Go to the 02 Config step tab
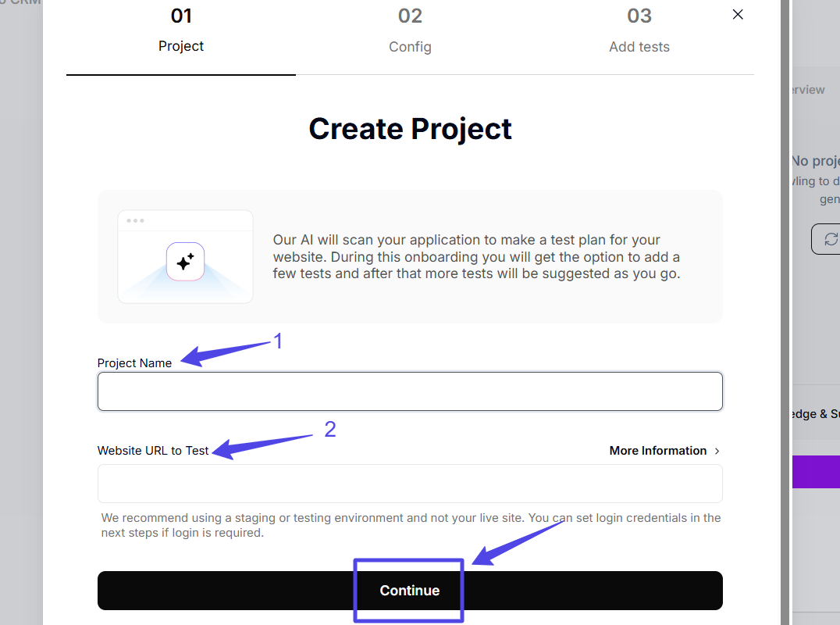Screen dimensions: 840x625 pos(410,31)
